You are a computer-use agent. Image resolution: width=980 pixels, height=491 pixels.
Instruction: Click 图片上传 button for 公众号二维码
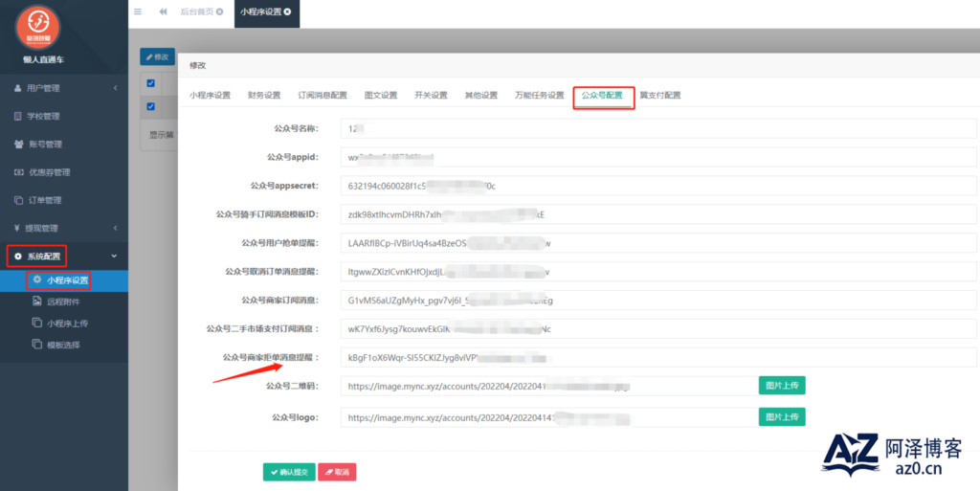point(782,386)
